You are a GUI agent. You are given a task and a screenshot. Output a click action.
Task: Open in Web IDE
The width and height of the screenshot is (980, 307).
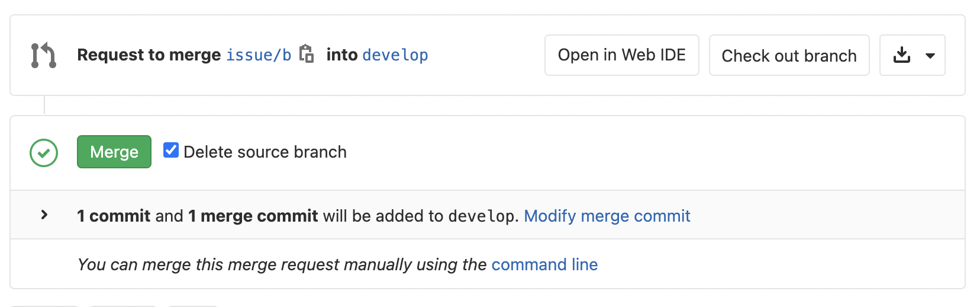tap(621, 55)
